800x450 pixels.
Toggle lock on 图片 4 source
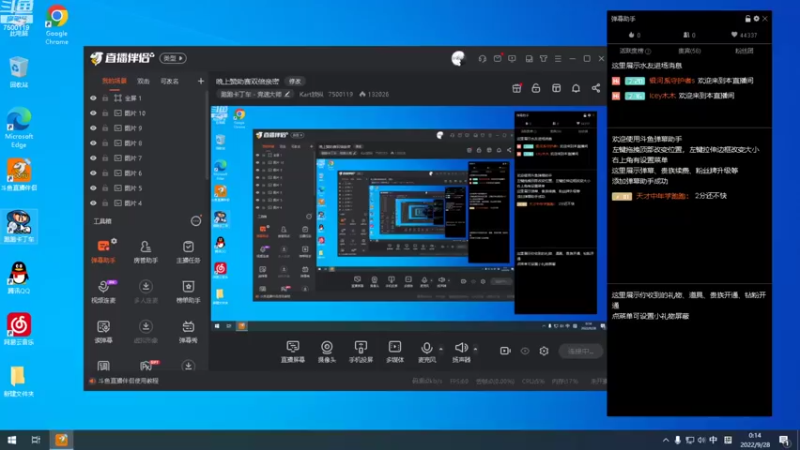coord(105,203)
